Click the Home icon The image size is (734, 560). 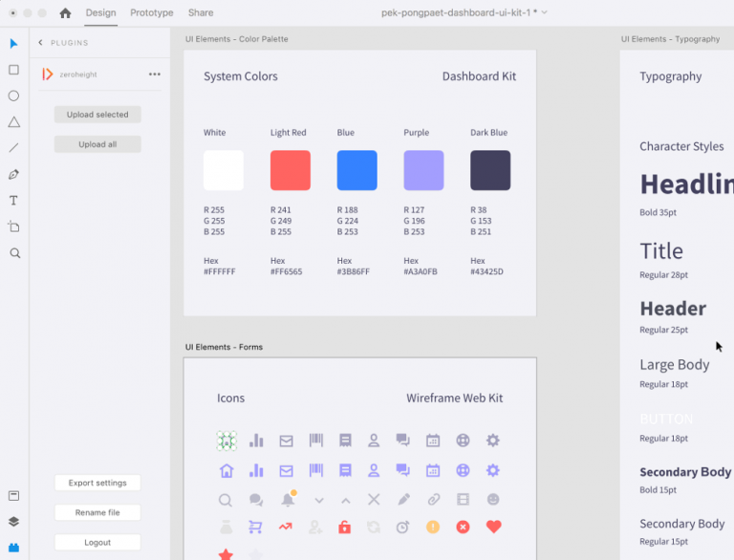[x=65, y=13]
